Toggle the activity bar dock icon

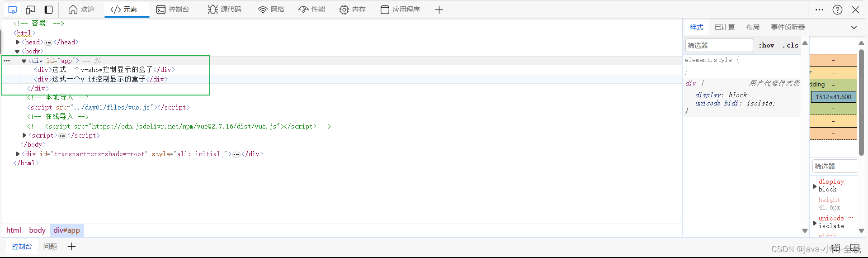point(48,10)
